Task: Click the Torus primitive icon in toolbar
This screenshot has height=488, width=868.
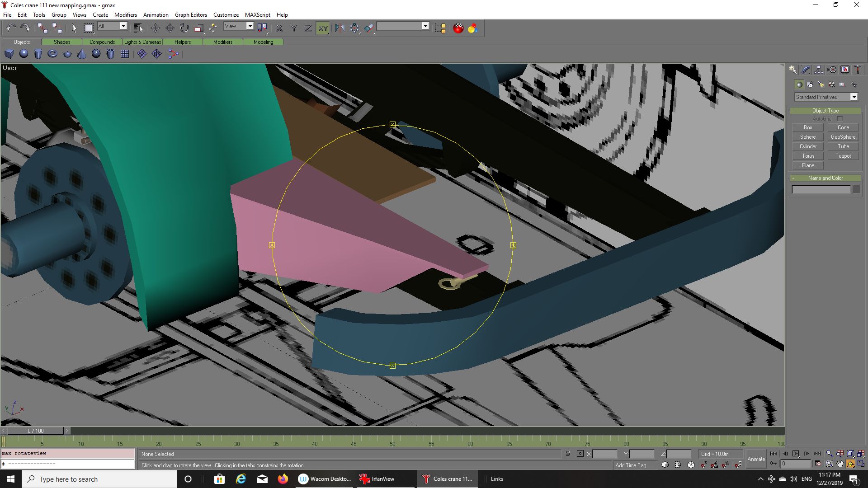Action: pos(52,54)
